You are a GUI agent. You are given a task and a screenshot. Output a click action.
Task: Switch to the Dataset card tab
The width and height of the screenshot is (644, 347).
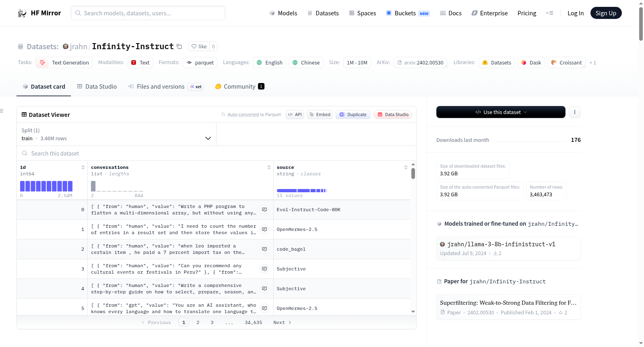(43, 86)
